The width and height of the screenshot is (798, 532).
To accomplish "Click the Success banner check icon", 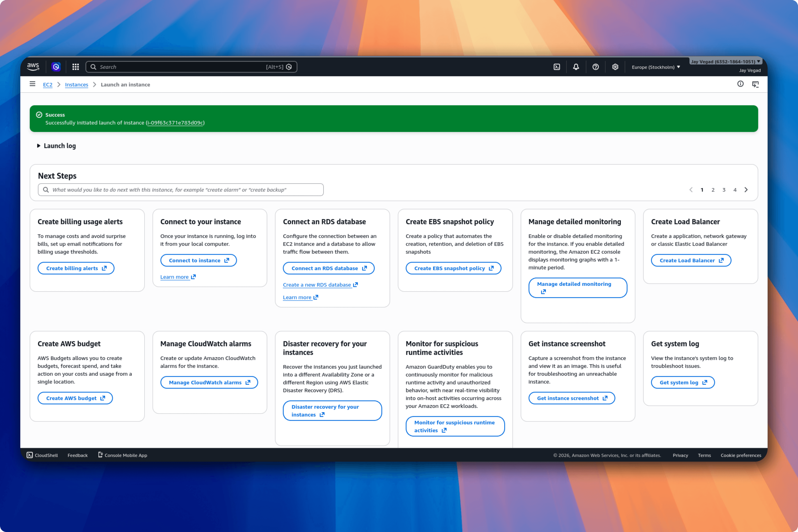I will (x=39, y=115).
